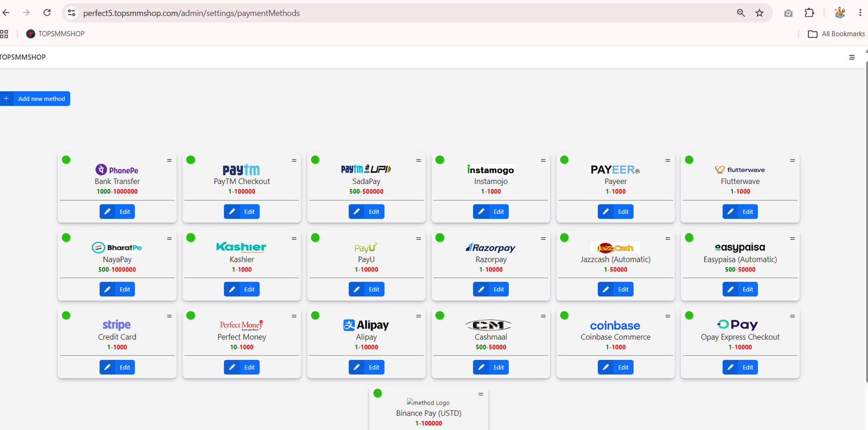868x430 pixels.
Task: Click the TOPSMMSHOP admin header title
Action: (23, 57)
